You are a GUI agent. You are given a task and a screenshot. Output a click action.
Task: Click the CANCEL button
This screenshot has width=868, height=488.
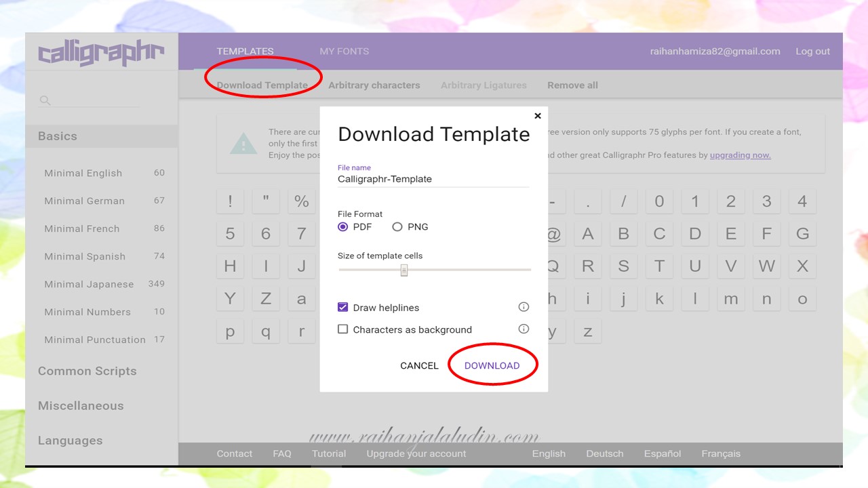(419, 365)
